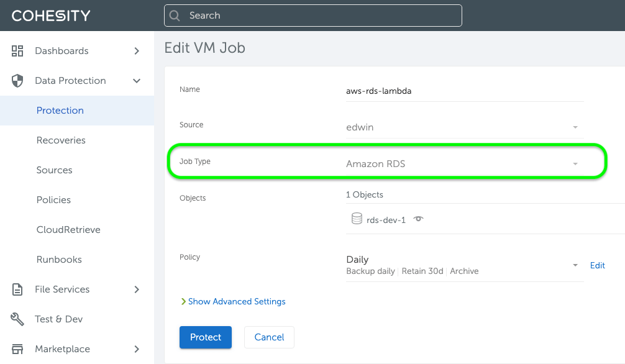Viewport: 625px width, 364px height.
Task: Click the search magnifier icon
Action: [175, 16]
